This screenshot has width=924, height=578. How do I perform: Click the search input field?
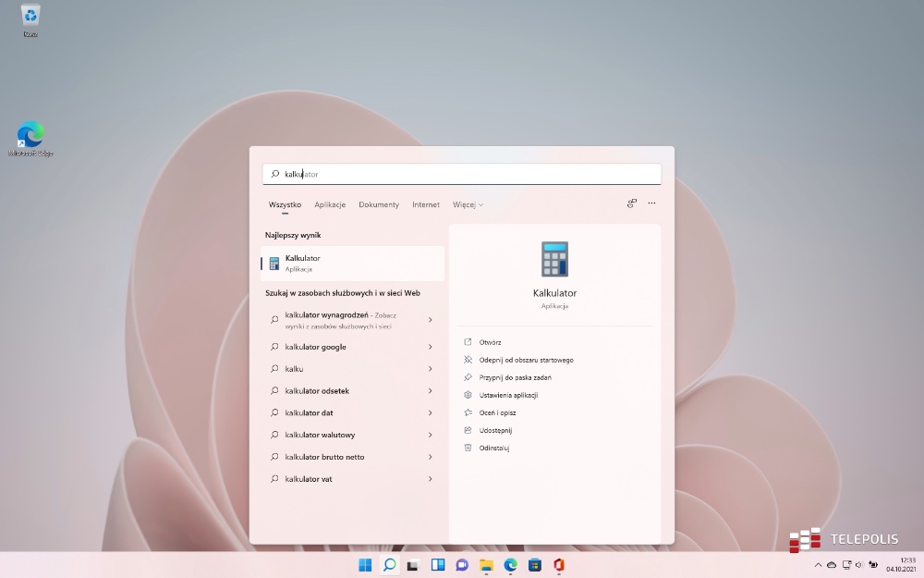point(462,174)
